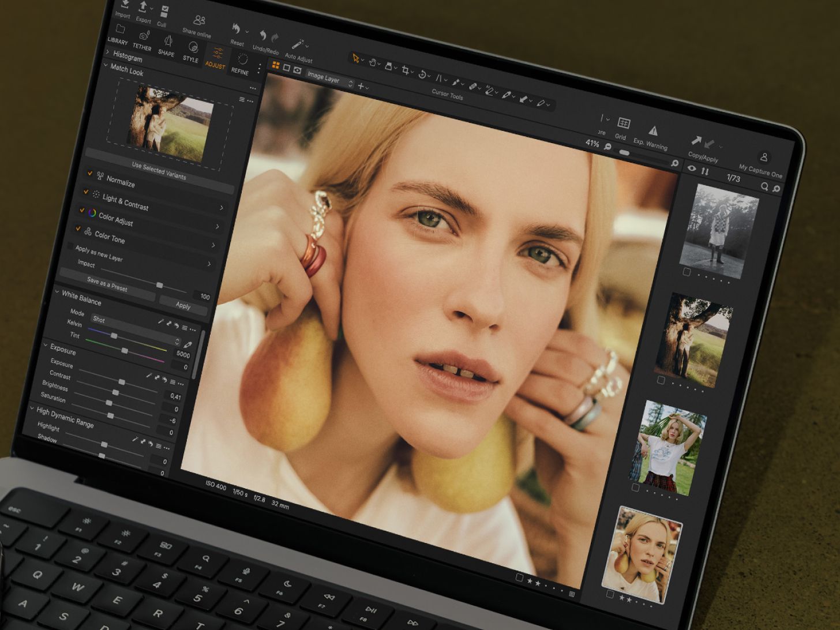
Task: Click the Redo arrow
Action: 275,37
